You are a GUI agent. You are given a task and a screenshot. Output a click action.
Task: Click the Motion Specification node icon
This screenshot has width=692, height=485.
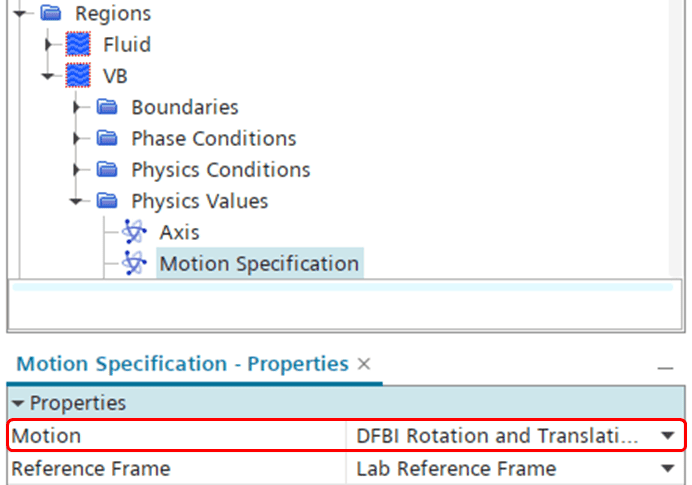pos(134,264)
